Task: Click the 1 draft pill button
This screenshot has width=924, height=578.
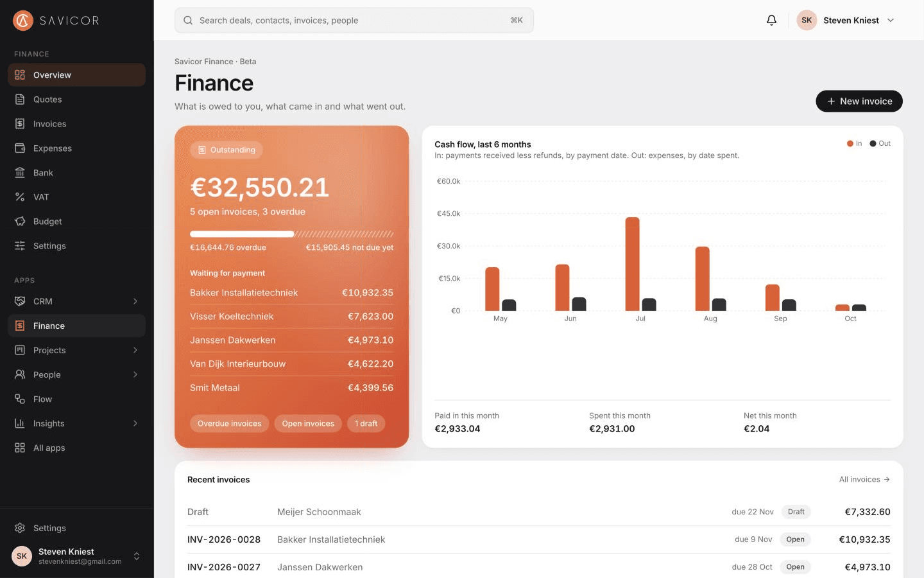Action: click(x=366, y=423)
